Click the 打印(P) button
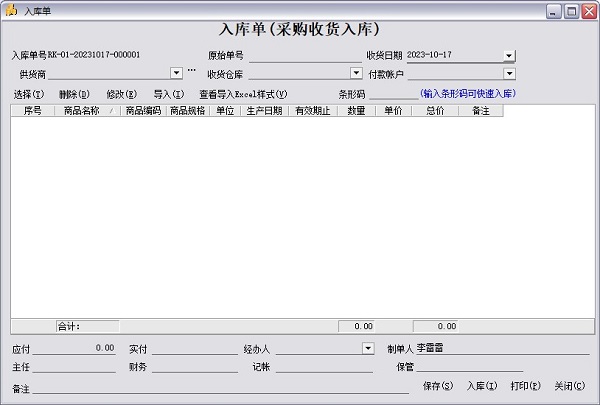Viewport: 600px width, 405px height. [x=525, y=386]
